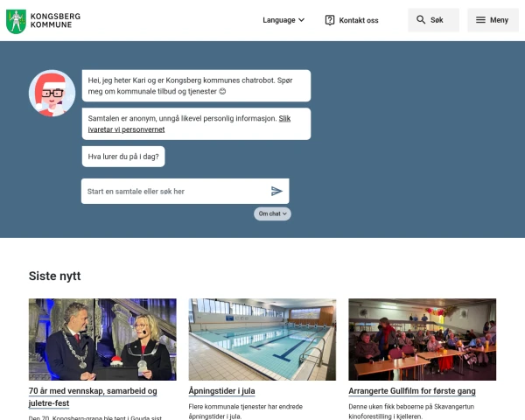Click the Hei, jeg heter Kari greeting bubble
525x420 pixels.
(x=196, y=86)
